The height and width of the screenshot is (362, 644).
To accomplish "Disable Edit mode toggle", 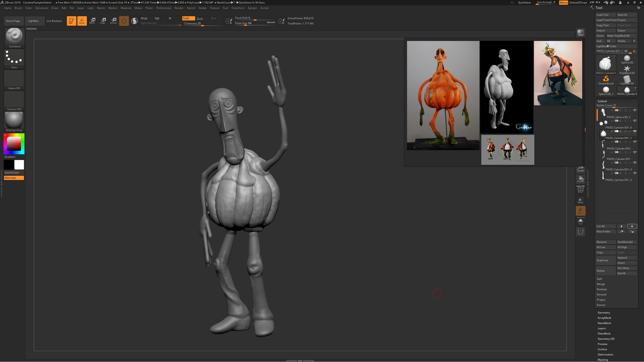I will pyautogui.click(x=71, y=20).
